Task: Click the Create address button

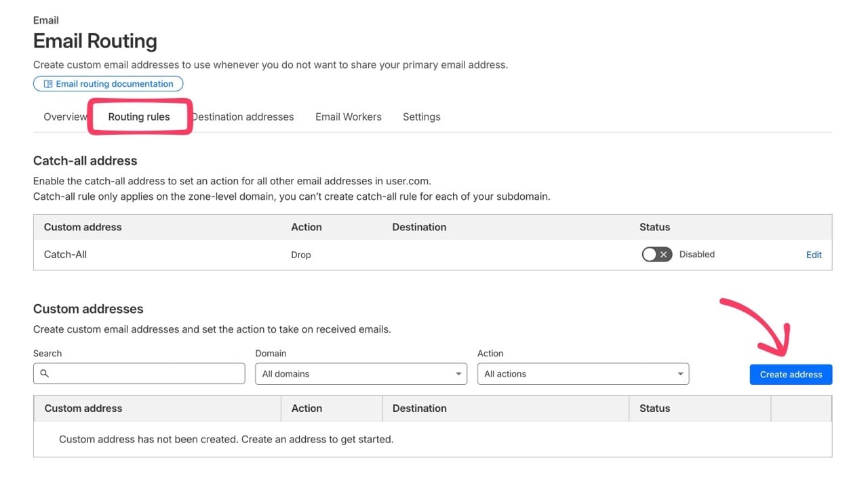Action: pyautogui.click(x=791, y=374)
